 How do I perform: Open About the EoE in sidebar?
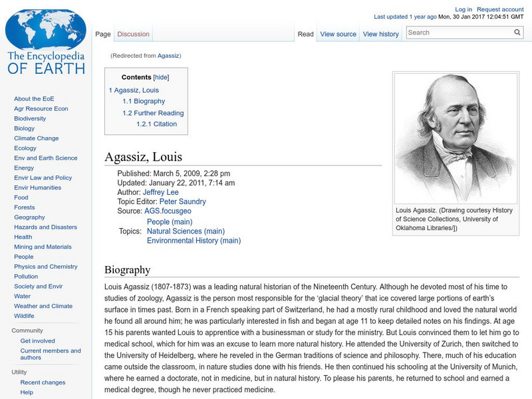click(34, 98)
